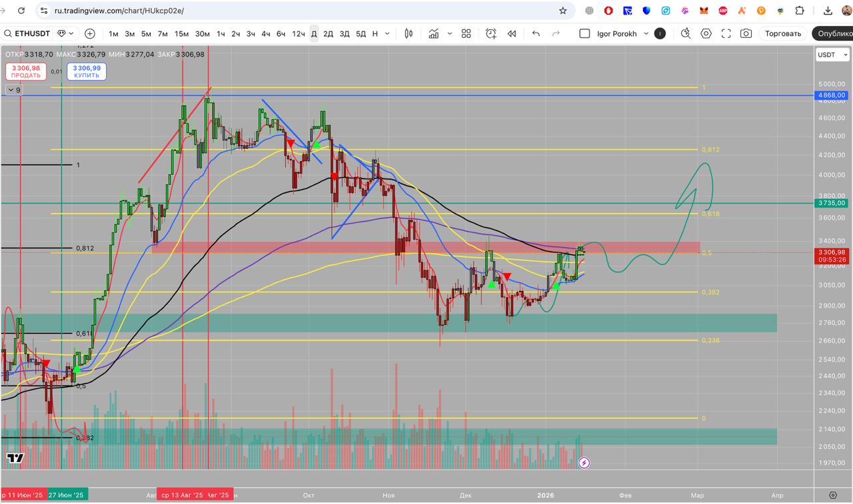Screen dimensions: 853x504
Task: Click the Торговать button
Action: (x=783, y=34)
